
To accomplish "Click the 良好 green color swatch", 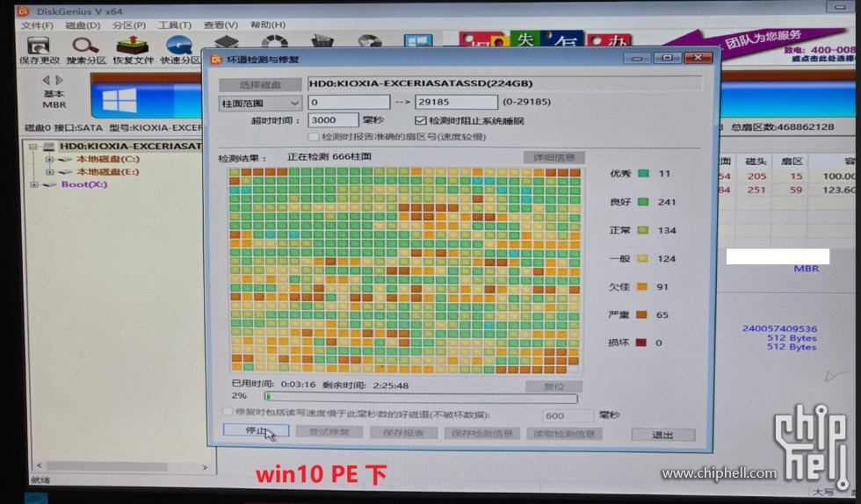I will pyautogui.click(x=642, y=202).
